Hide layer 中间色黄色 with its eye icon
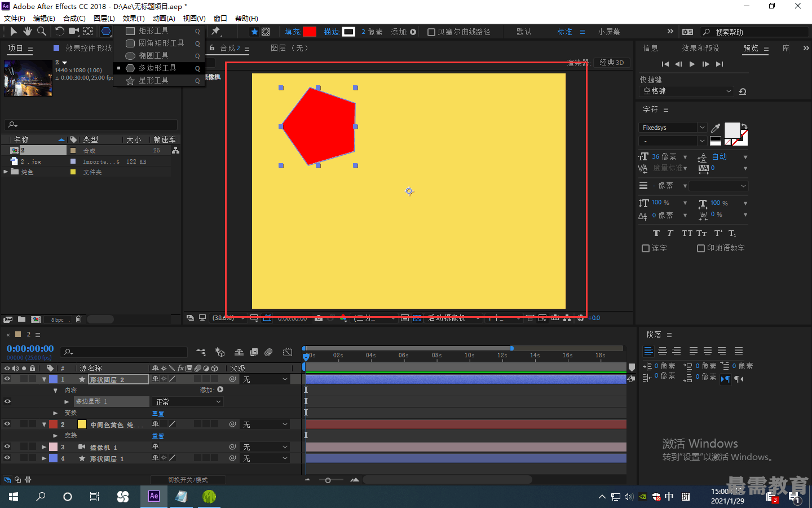Viewport: 812px width, 508px height. click(7, 424)
